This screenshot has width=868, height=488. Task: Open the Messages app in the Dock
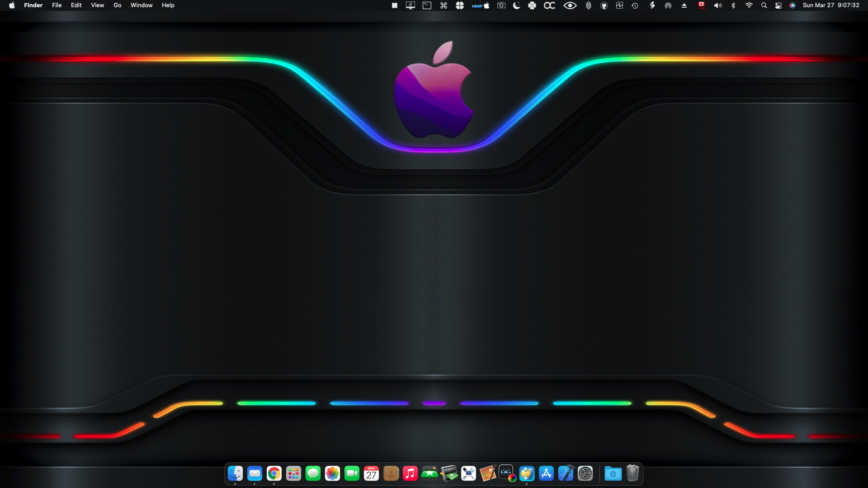313,474
